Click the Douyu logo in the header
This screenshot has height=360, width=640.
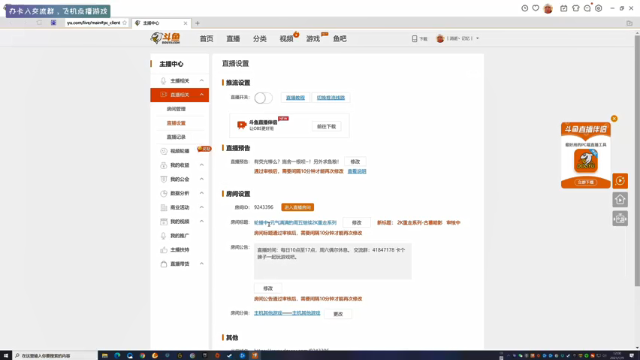click(165, 38)
